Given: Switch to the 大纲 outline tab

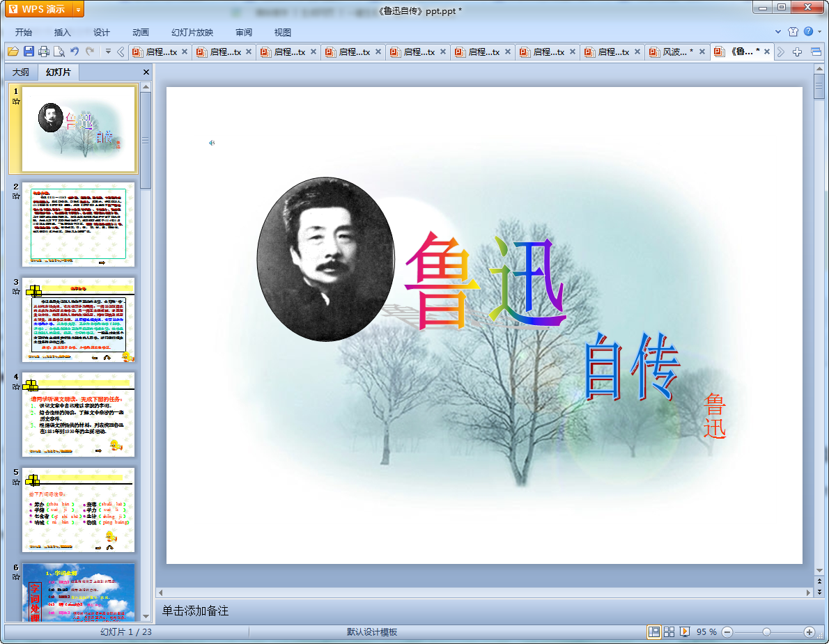Looking at the screenshot, I should [21, 72].
